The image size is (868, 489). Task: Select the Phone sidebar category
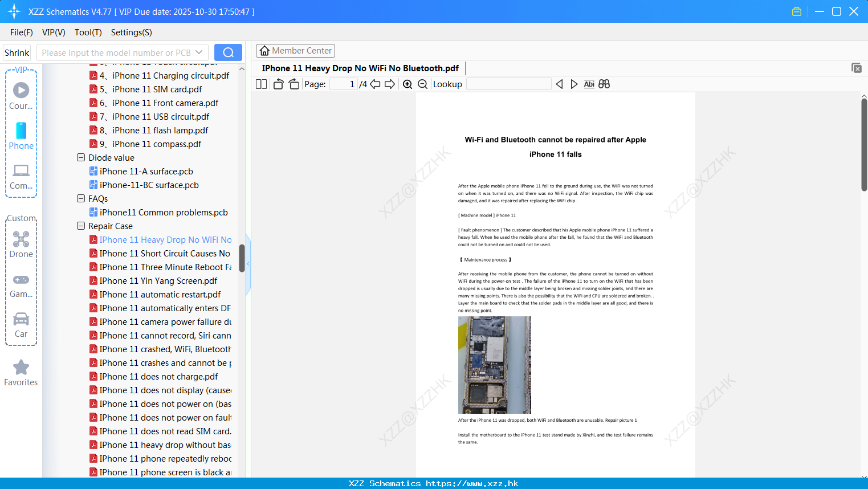[x=21, y=136]
